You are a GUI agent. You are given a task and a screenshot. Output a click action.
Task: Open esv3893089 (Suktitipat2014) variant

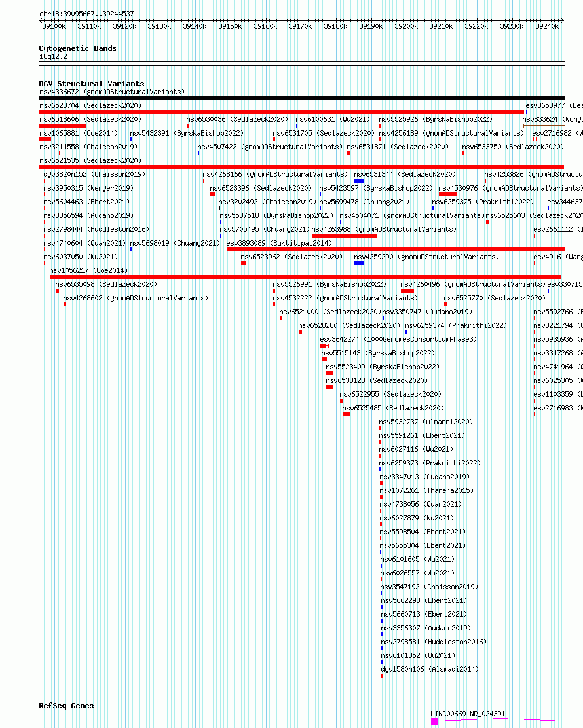[x=279, y=244]
